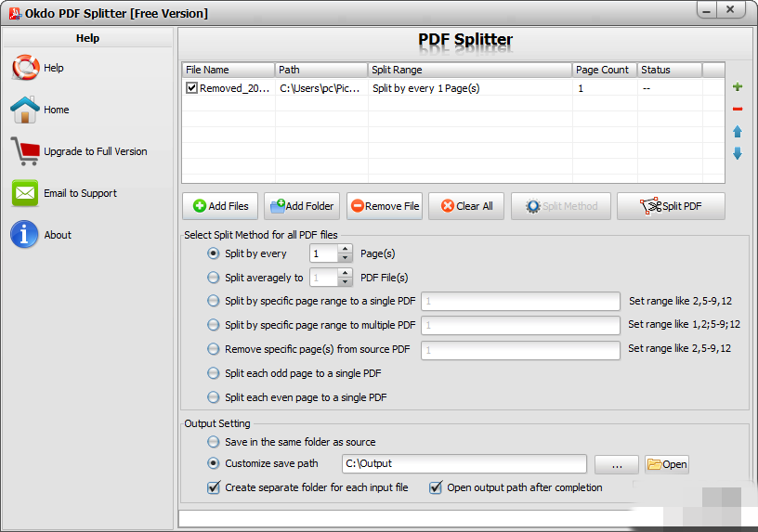Toggle Open output path after completion
The width and height of the screenshot is (758, 532).
click(436, 487)
